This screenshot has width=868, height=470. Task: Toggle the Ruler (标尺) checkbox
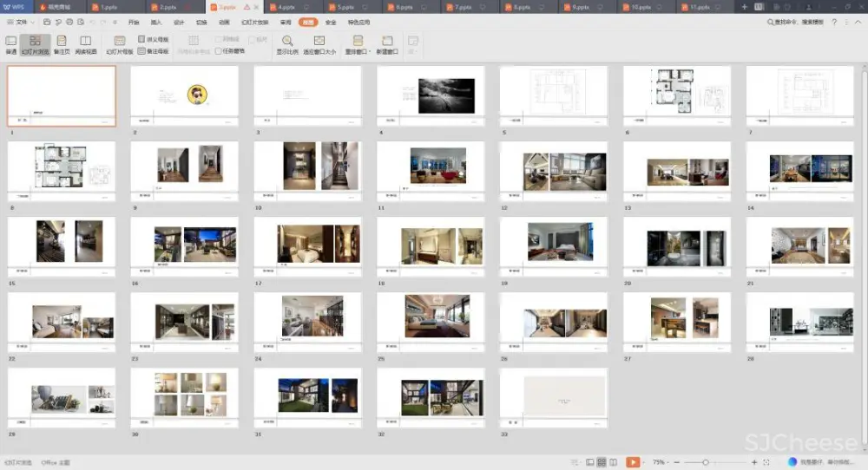251,39
